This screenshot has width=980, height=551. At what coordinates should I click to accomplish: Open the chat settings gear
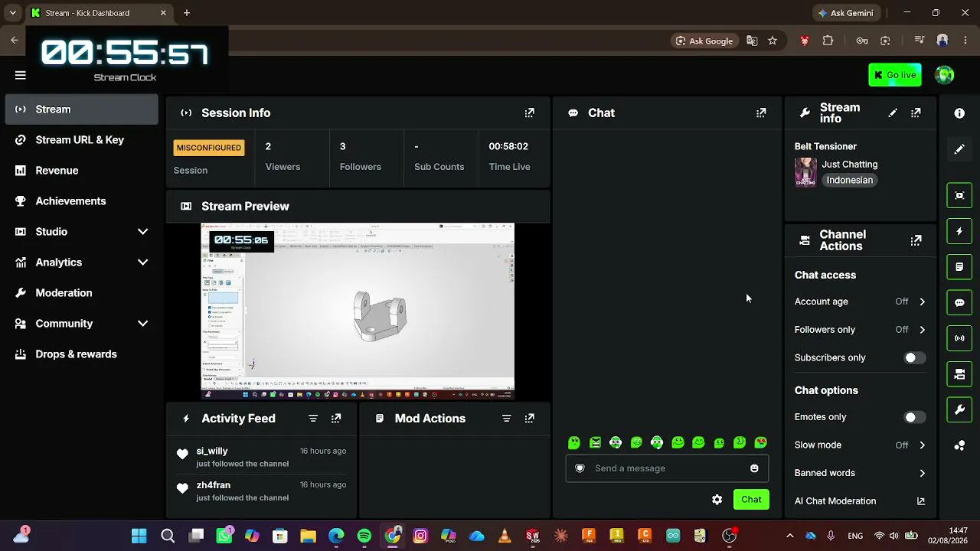click(x=717, y=500)
